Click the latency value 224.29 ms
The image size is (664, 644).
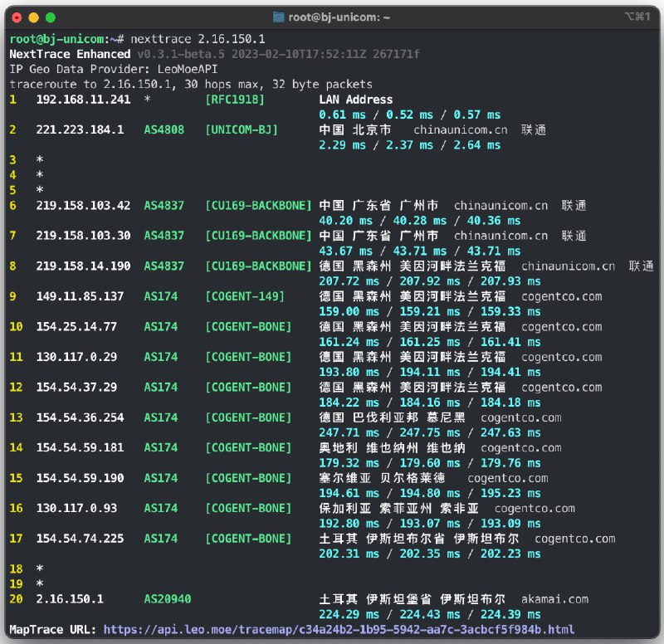pos(349,615)
